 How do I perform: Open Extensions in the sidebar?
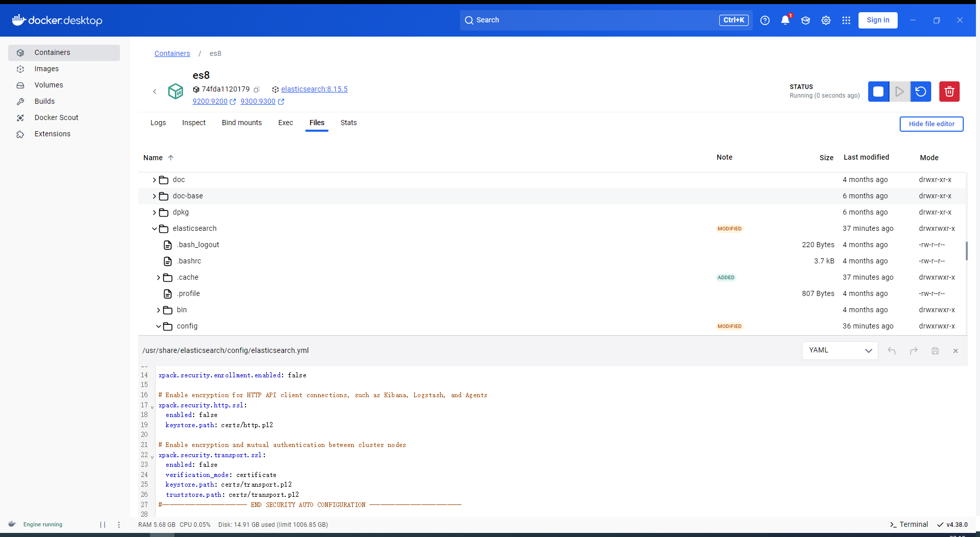pos(64,134)
